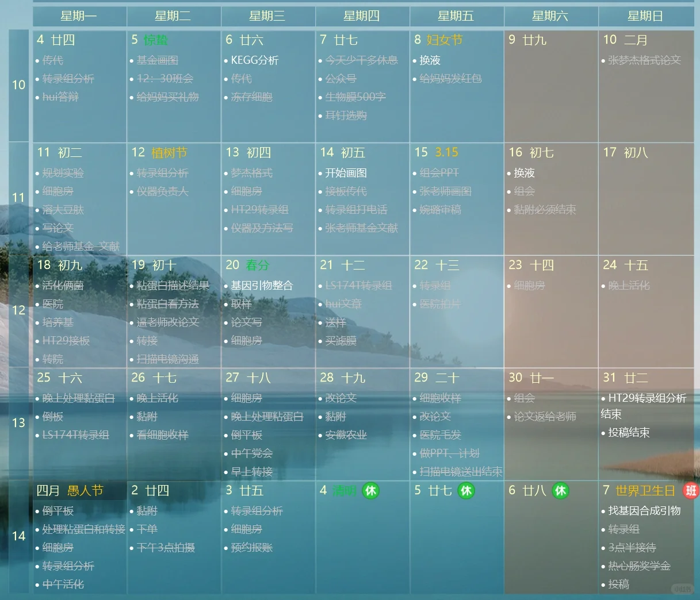Select the 给妈妈买礼物 entry
This screenshot has width=700, height=600.
[168, 97]
